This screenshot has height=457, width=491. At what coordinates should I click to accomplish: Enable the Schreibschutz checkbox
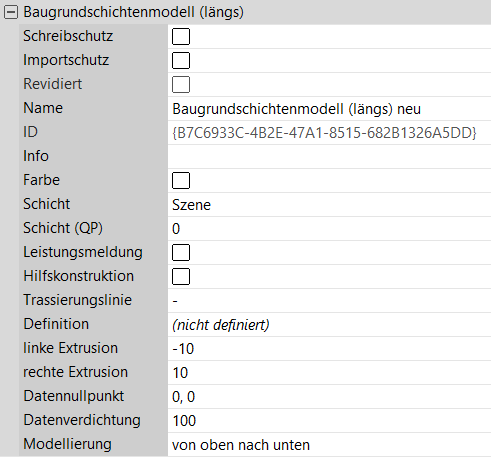tap(181, 36)
